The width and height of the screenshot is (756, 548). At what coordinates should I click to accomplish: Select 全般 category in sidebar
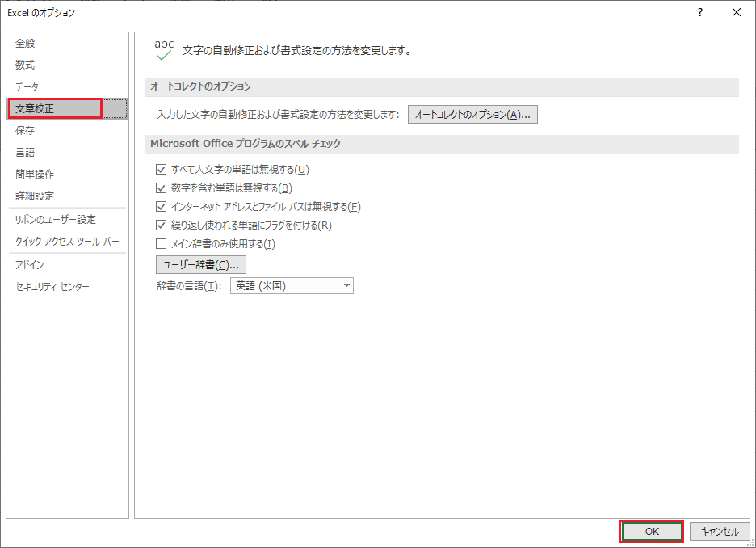click(x=26, y=43)
